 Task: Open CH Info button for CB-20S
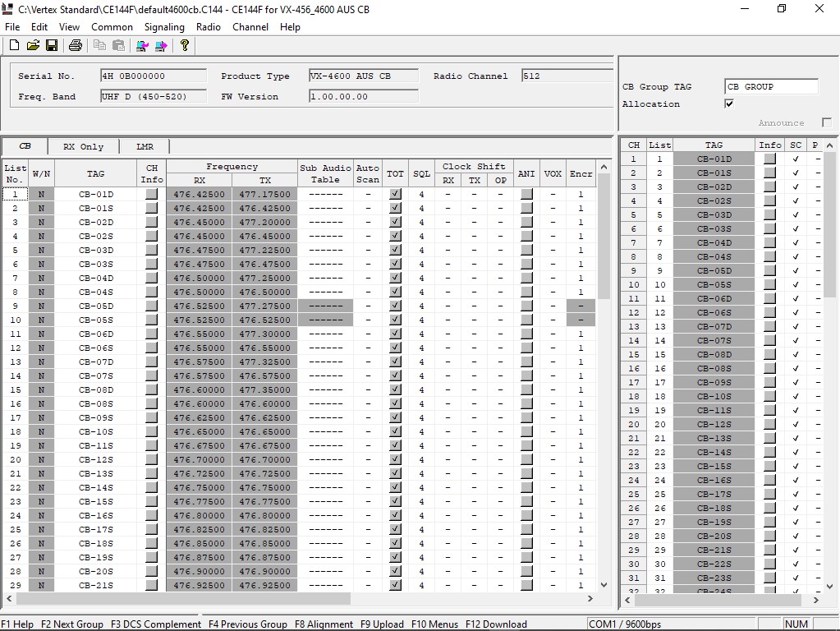[x=152, y=571]
